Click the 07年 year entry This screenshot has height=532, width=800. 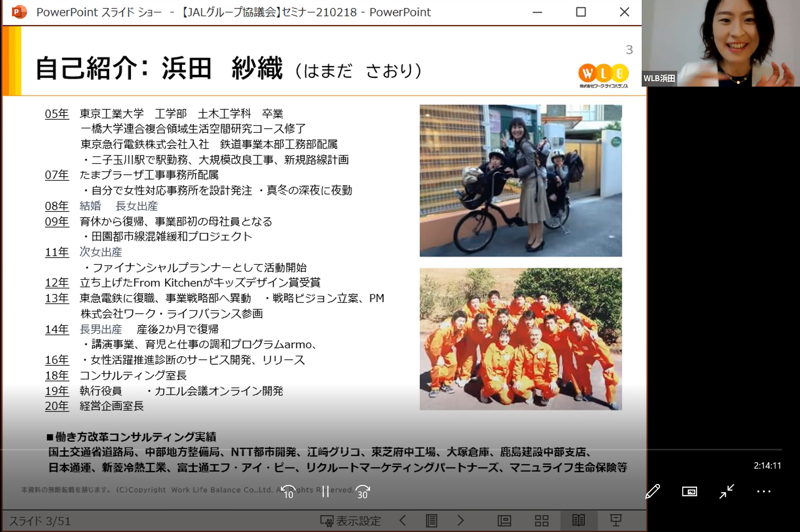click(x=57, y=175)
